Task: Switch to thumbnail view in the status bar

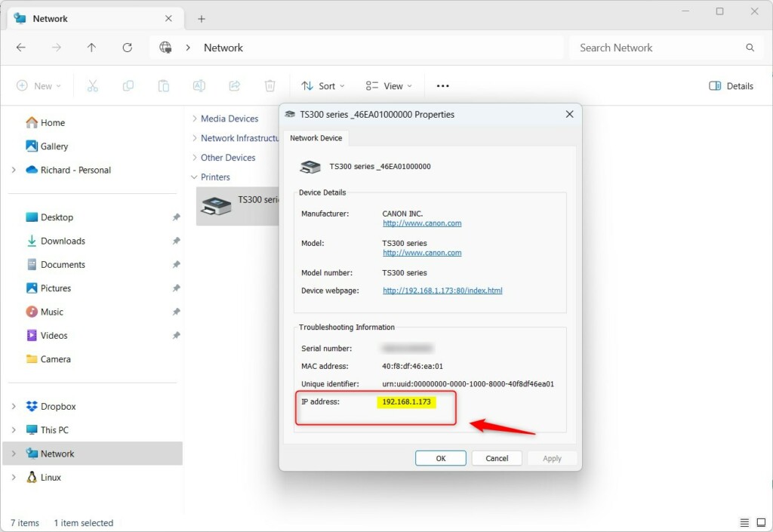Action: click(x=761, y=522)
